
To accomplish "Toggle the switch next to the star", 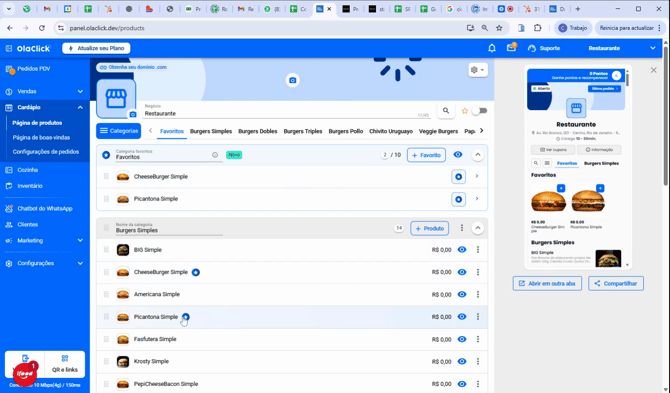I will [x=480, y=111].
